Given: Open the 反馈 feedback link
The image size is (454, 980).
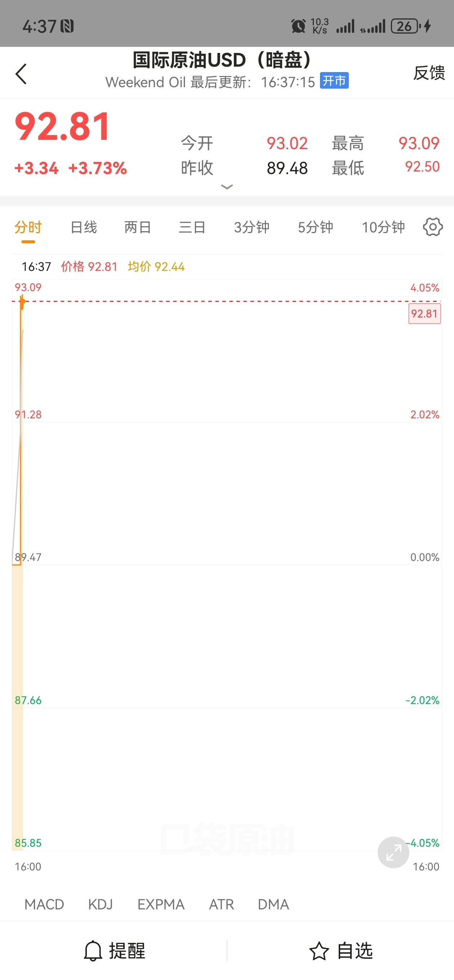Looking at the screenshot, I should coord(429,73).
